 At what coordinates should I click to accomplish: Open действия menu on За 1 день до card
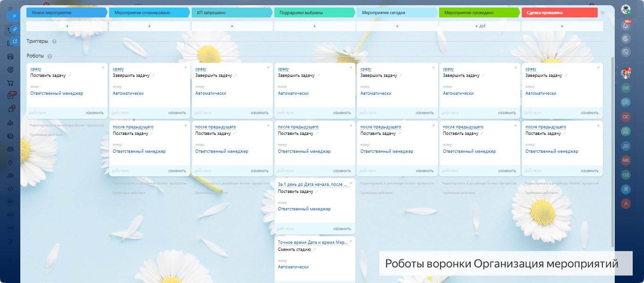pos(285,229)
